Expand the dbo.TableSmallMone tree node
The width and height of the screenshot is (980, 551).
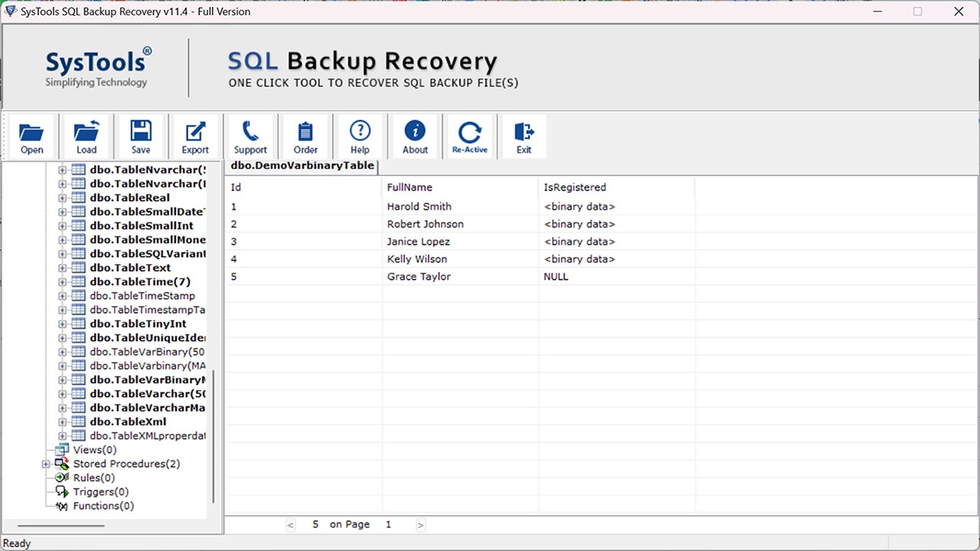point(63,240)
